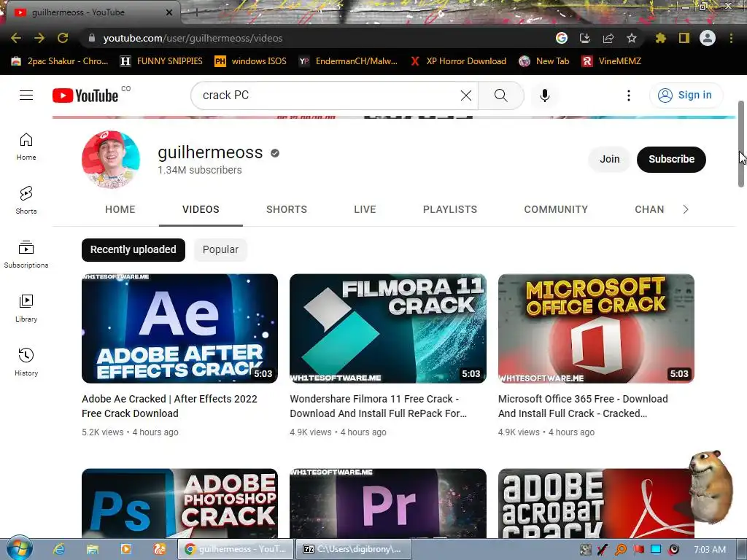The image size is (747, 560).
Task: Open the Filmora 11 Crack thumbnail
Action: (388, 329)
